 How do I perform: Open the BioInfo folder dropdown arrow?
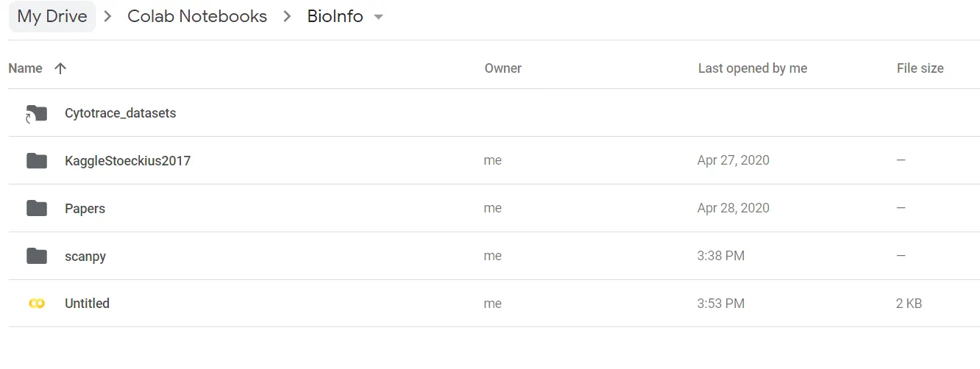(x=379, y=17)
